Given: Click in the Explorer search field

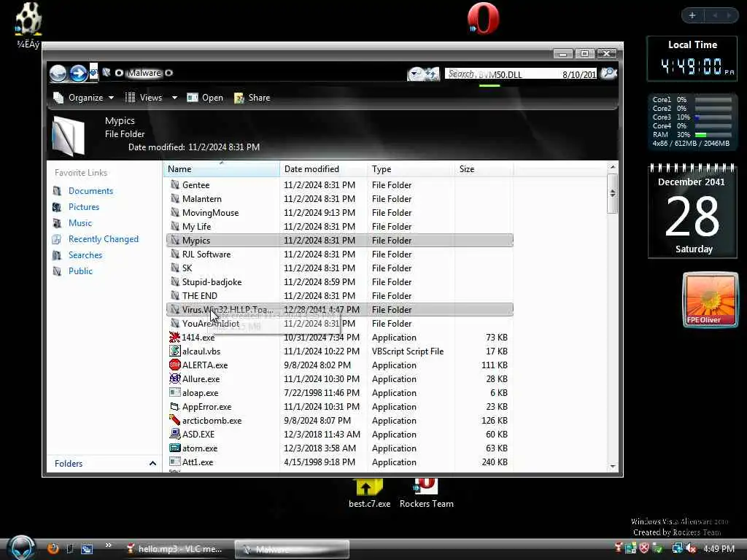Looking at the screenshot, I should [521, 74].
